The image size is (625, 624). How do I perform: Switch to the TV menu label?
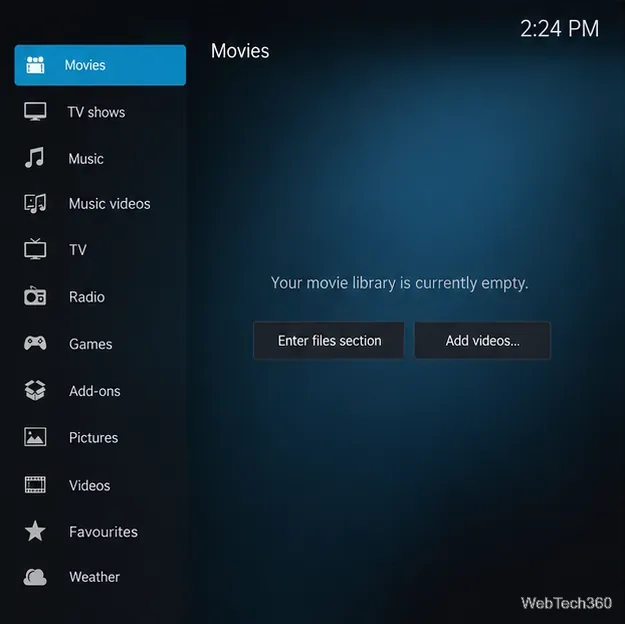[x=78, y=250]
